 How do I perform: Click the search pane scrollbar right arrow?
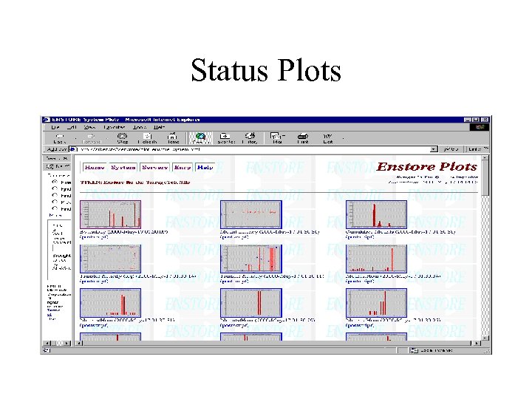click(x=67, y=343)
